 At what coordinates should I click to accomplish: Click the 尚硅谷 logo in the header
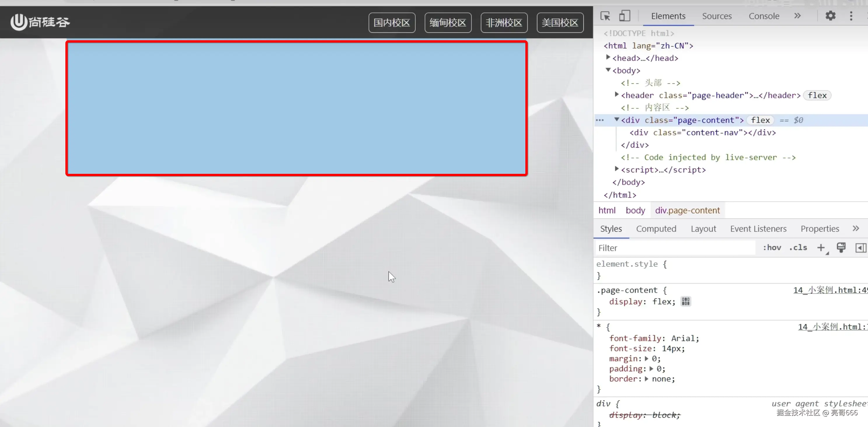(x=40, y=22)
